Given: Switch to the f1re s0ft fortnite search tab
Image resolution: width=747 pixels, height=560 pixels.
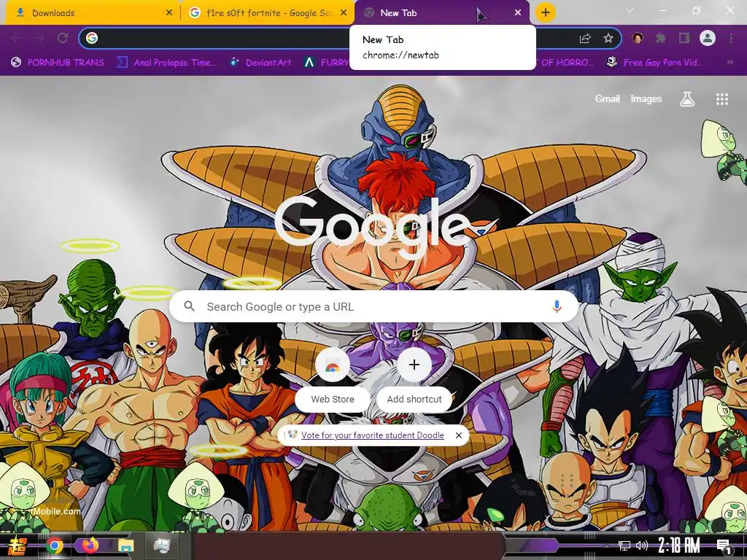Looking at the screenshot, I should tap(267, 13).
